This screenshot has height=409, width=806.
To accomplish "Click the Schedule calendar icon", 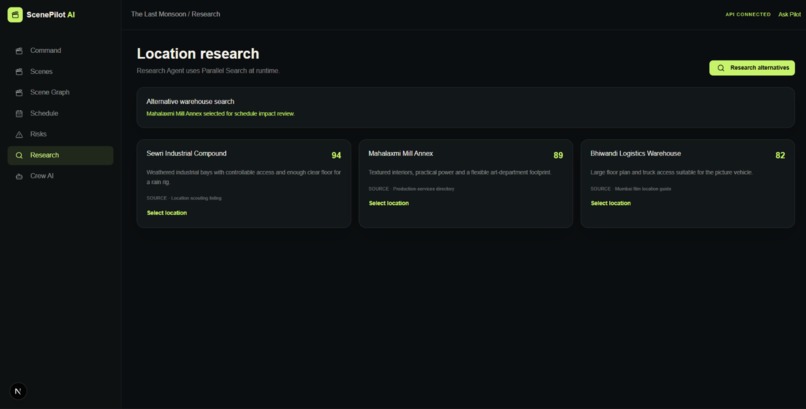I will (19, 114).
